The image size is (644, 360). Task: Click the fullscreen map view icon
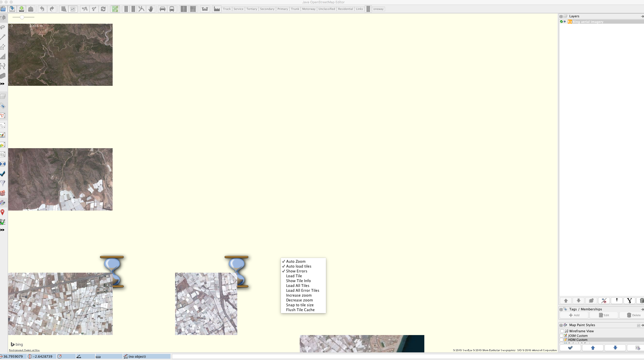click(x=115, y=9)
